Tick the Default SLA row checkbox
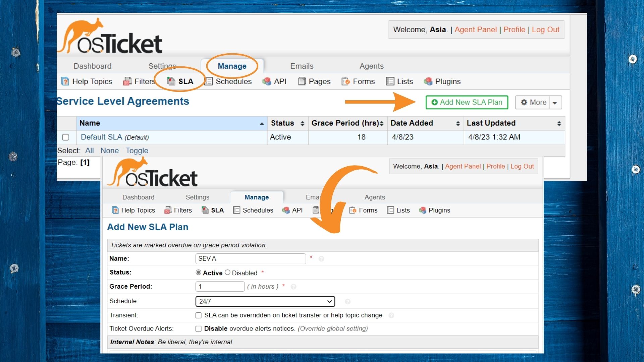Screen dimensions: 644x362 pyautogui.click(x=65, y=137)
